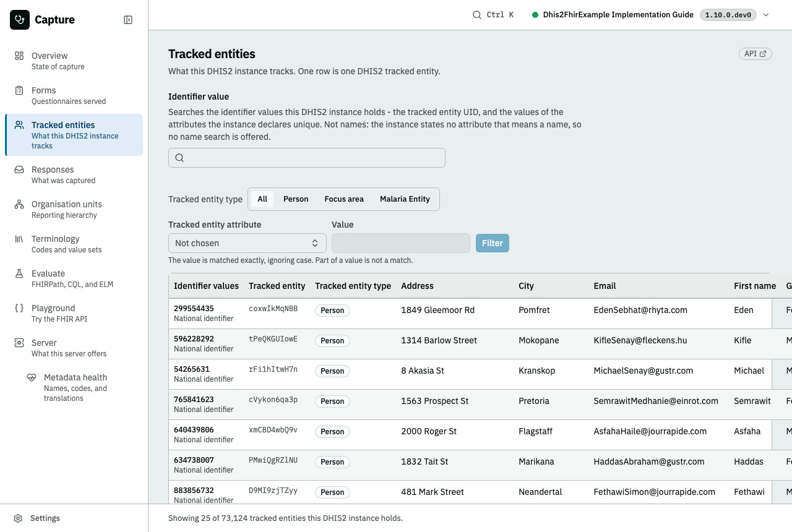Select the All entity type option
This screenshot has height=532, width=792.
[262, 199]
